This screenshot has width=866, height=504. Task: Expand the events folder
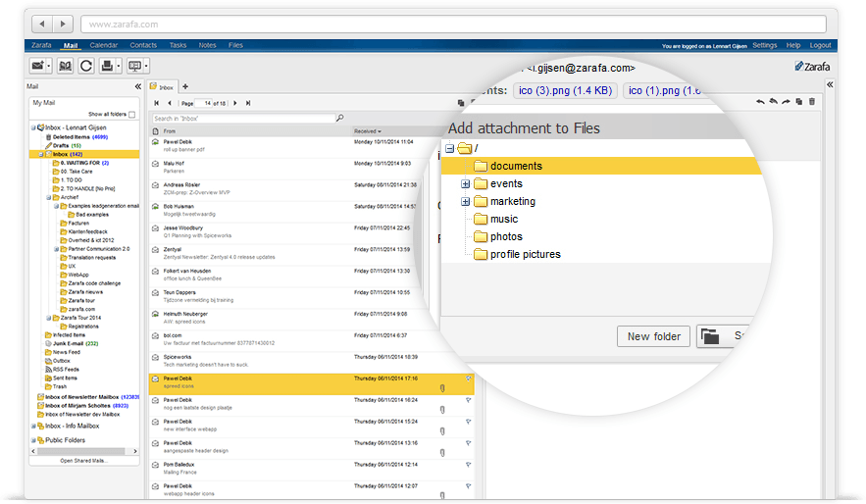466,183
